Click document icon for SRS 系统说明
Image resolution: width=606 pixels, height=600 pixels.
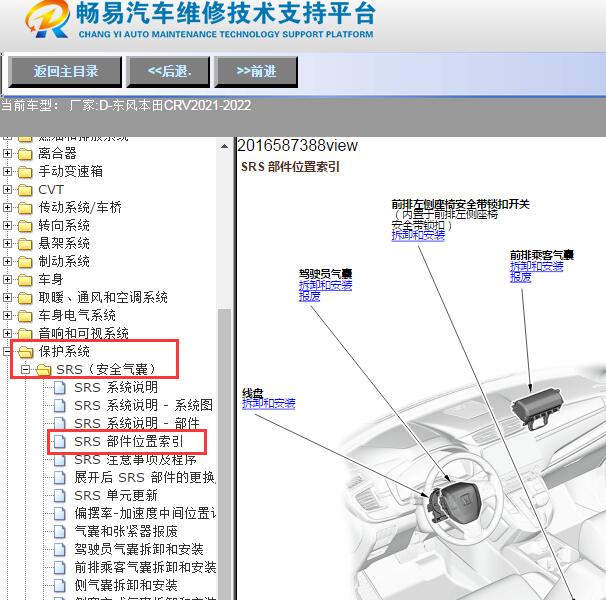[x=60, y=387]
